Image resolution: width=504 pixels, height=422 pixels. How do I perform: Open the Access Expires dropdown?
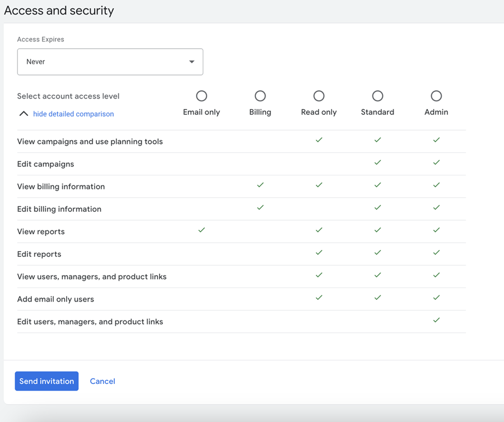click(x=110, y=62)
